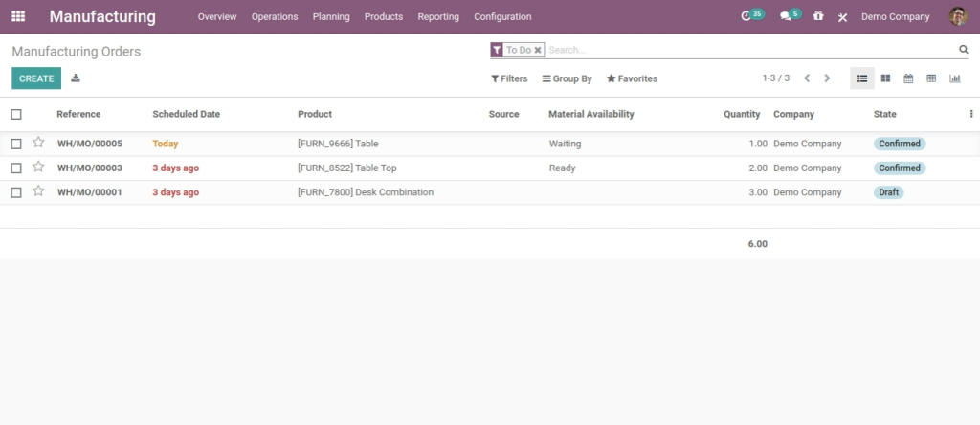Click the debug tools icon in top bar
980x425 pixels.
click(x=842, y=17)
